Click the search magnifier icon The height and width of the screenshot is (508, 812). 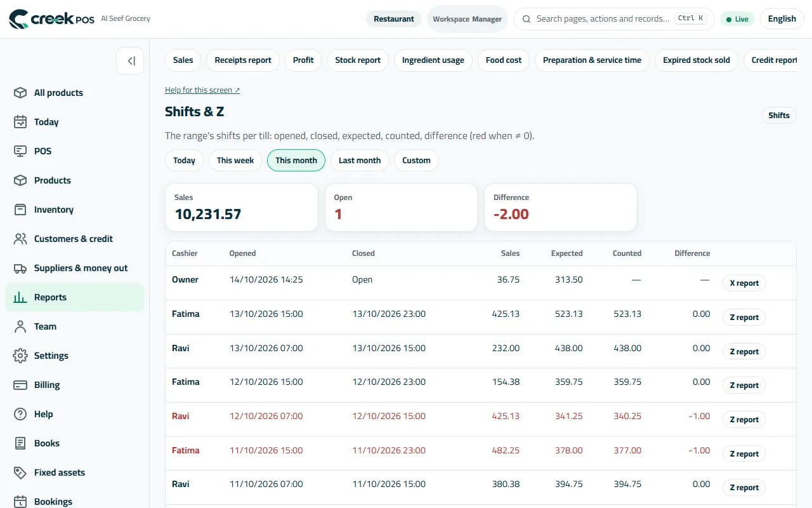coord(527,19)
